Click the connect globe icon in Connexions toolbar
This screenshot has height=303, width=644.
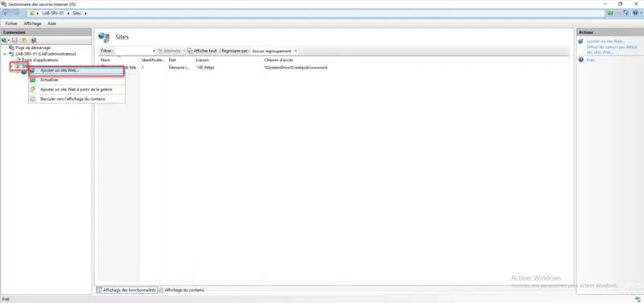[5, 40]
